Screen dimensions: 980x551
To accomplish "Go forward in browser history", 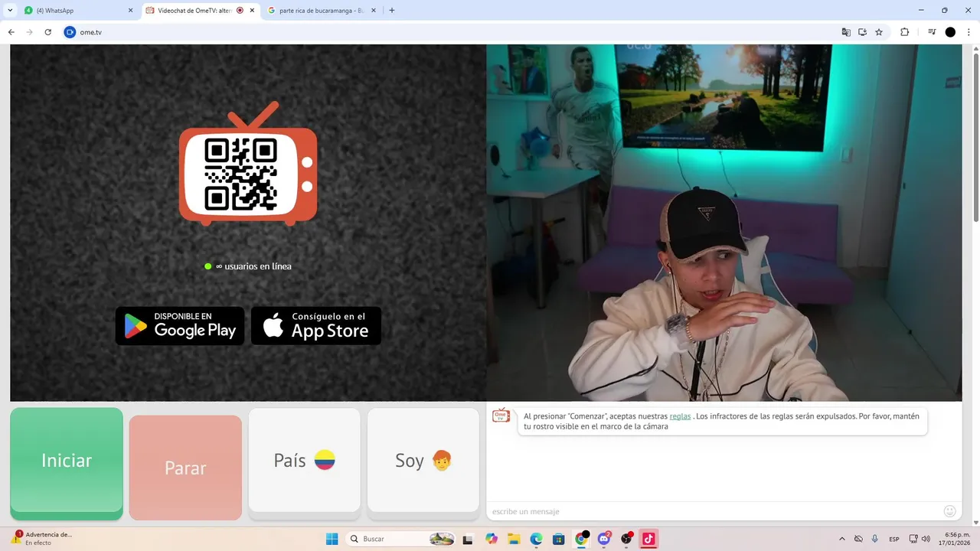I will click(30, 32).
